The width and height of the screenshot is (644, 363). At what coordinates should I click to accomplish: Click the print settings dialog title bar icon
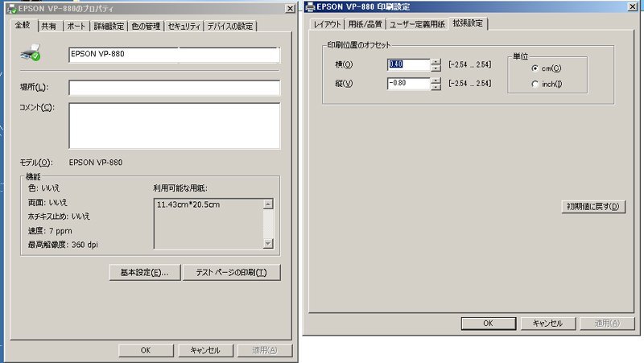click(309, 7)
